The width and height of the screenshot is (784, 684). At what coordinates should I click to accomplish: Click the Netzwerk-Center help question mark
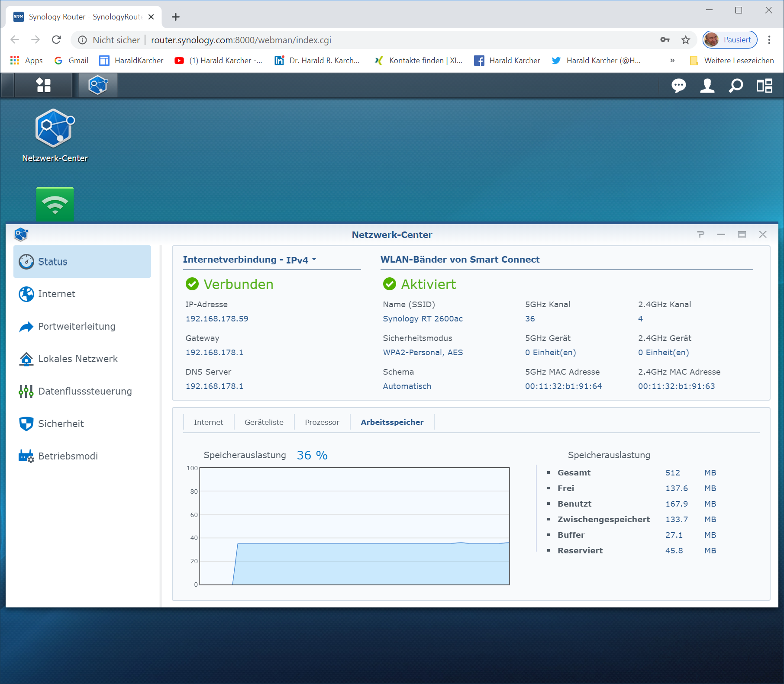tap(700, 234)
